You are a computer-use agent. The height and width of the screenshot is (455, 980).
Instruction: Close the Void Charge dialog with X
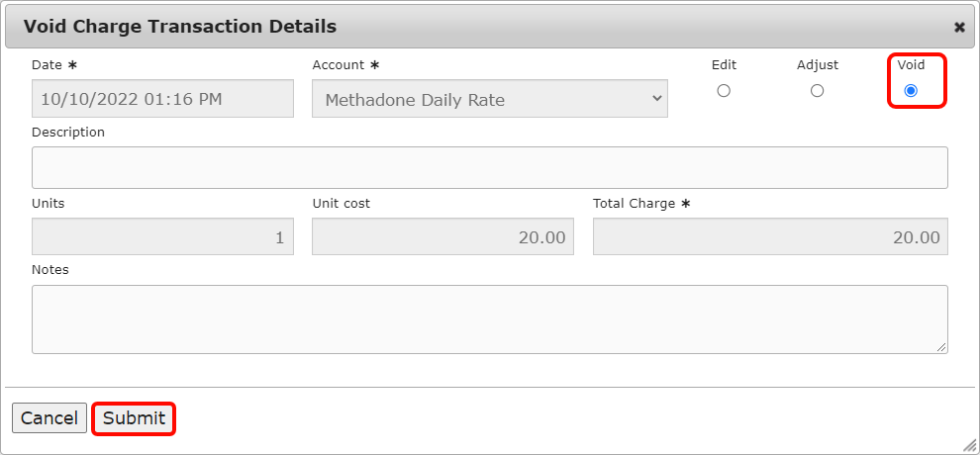[x=959, y=28]
